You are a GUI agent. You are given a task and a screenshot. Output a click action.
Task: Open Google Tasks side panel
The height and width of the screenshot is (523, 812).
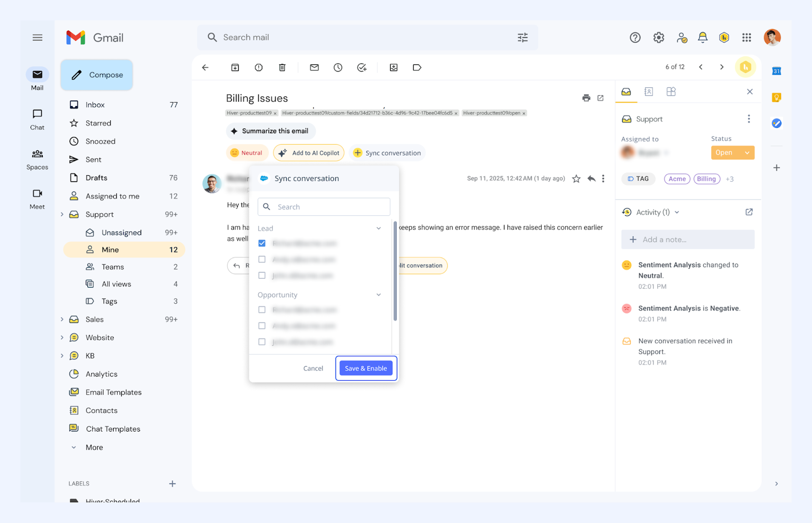click(x=776, y=123)
